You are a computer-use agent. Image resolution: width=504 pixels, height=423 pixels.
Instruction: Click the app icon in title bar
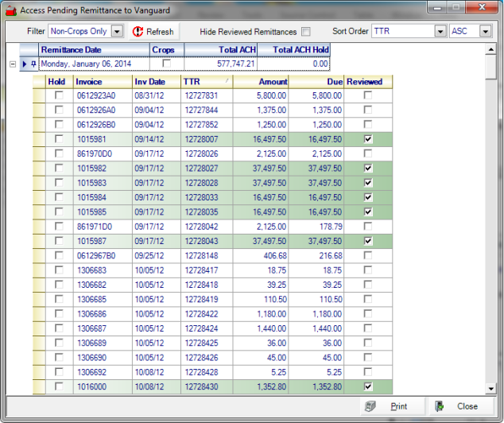point(11,10)
